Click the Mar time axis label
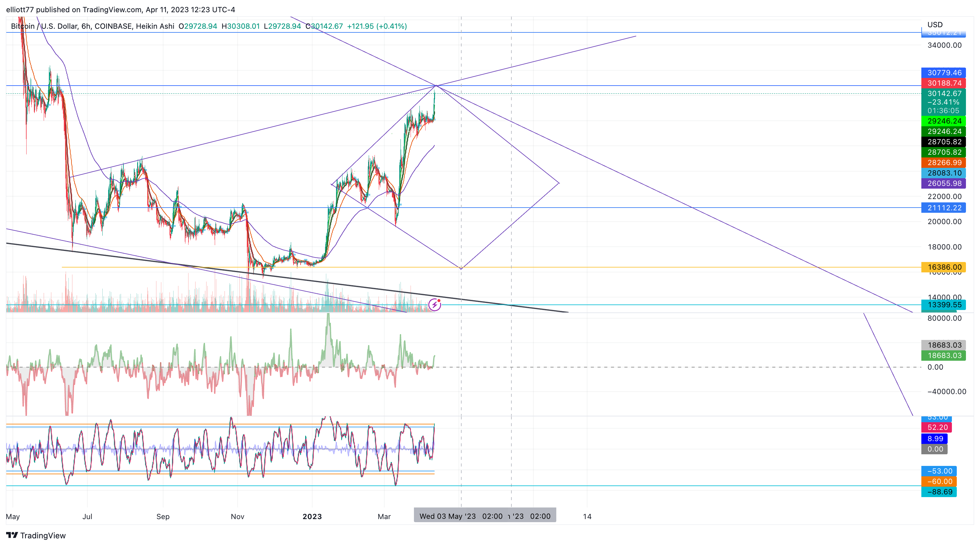980x546 pixels. (384, 516)
